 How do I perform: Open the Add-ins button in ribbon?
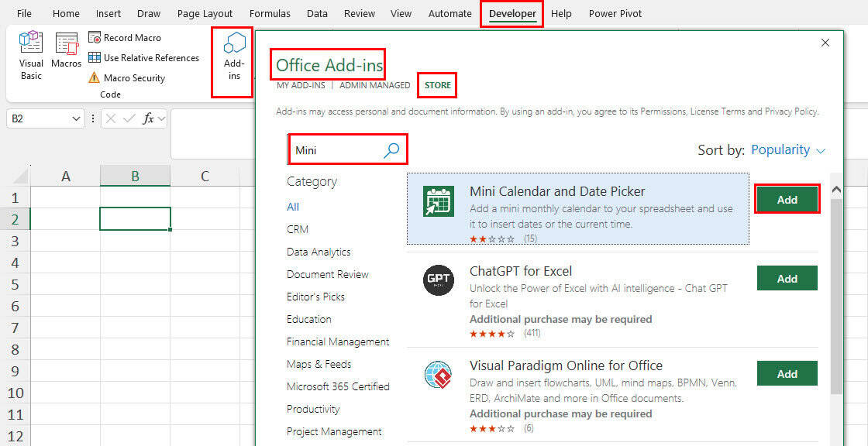(x=233, y=57)
